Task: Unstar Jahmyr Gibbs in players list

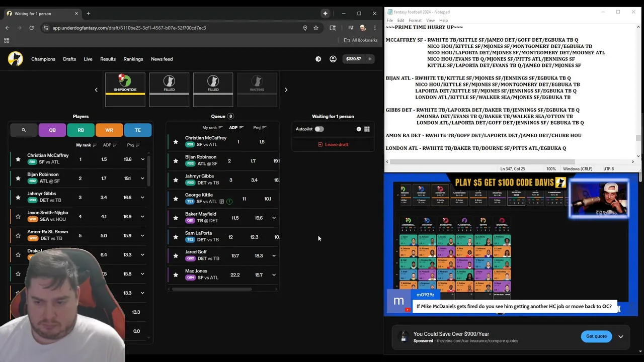Action: [18, 198]
